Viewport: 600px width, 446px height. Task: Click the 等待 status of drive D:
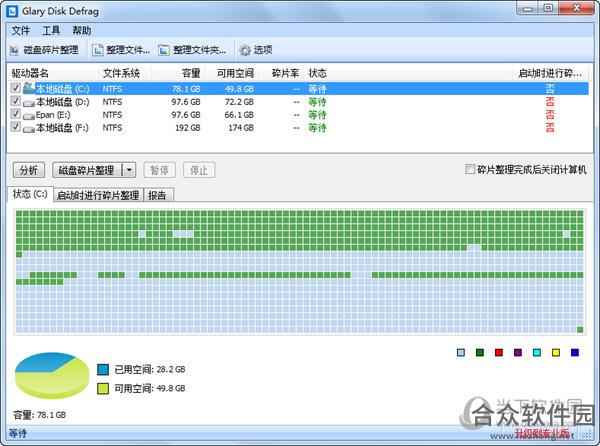317,102
